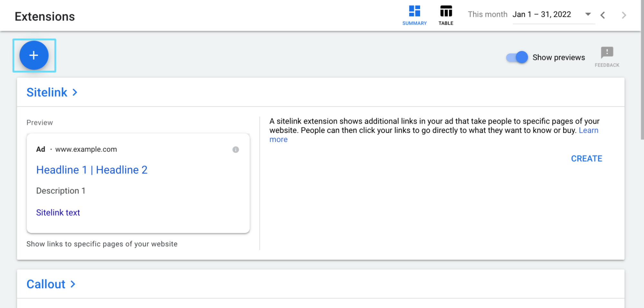Go to next date range arrow
Image resolution: width=644 pixels, height=308 pixels.
[624, 15]
